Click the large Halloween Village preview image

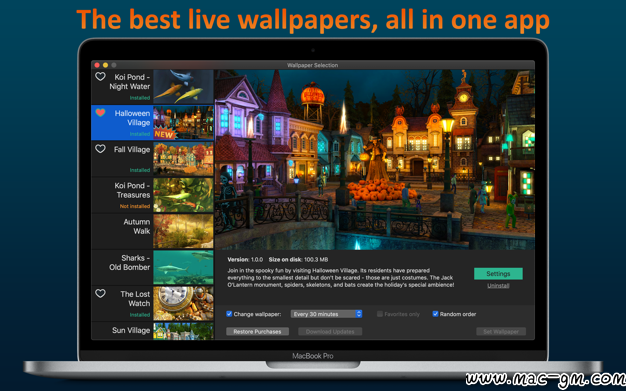375,160
